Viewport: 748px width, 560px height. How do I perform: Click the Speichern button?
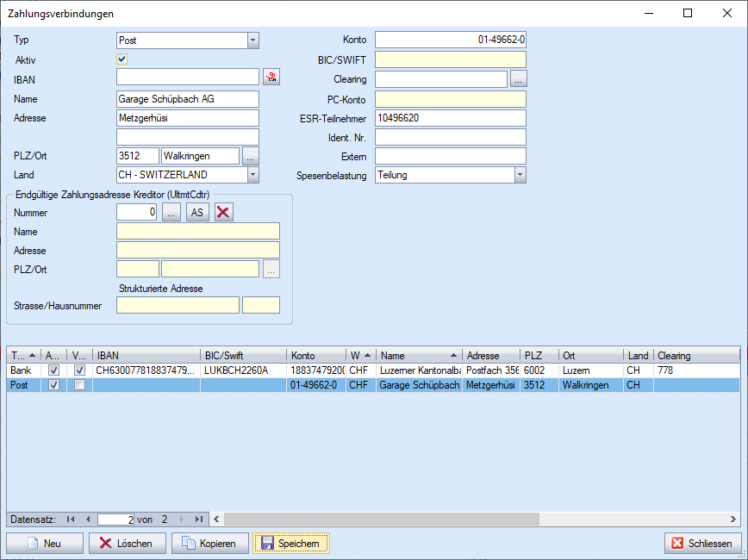(290, 543)
